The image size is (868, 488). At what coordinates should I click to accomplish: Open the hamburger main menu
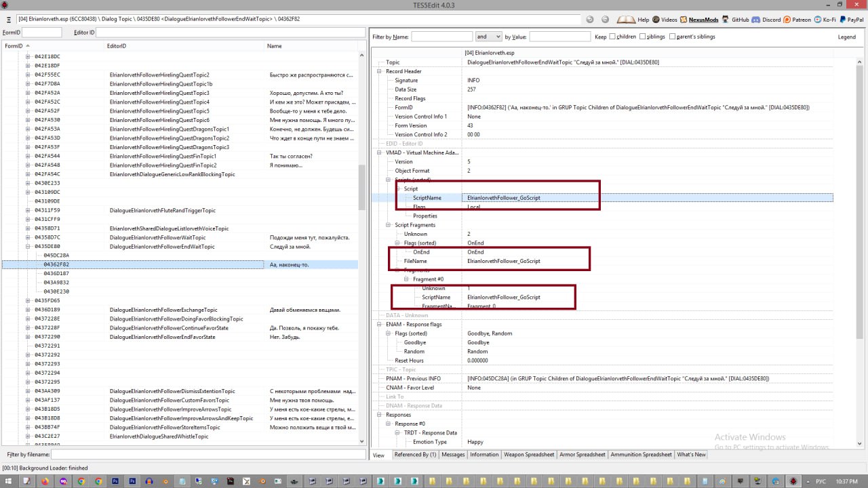click(8, 20)
